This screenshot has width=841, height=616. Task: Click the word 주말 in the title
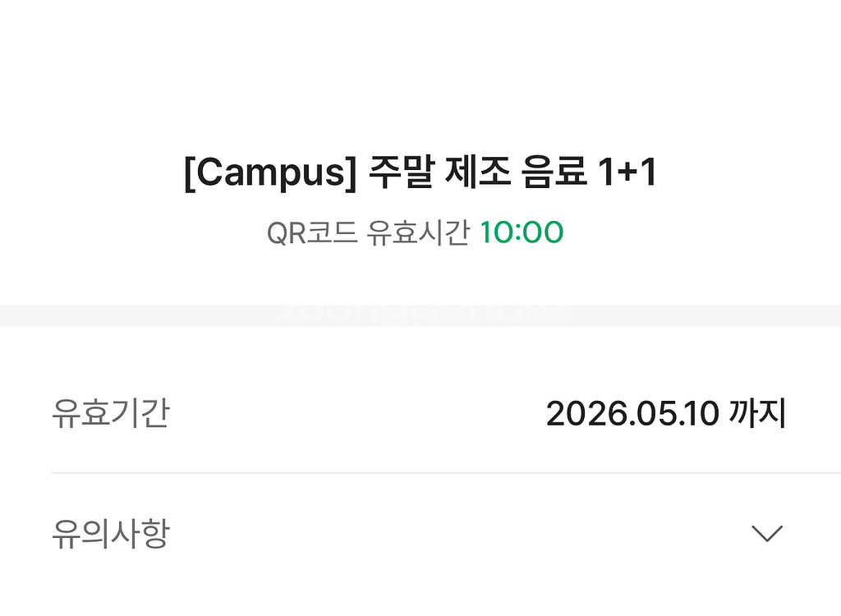tap(401, 172)
